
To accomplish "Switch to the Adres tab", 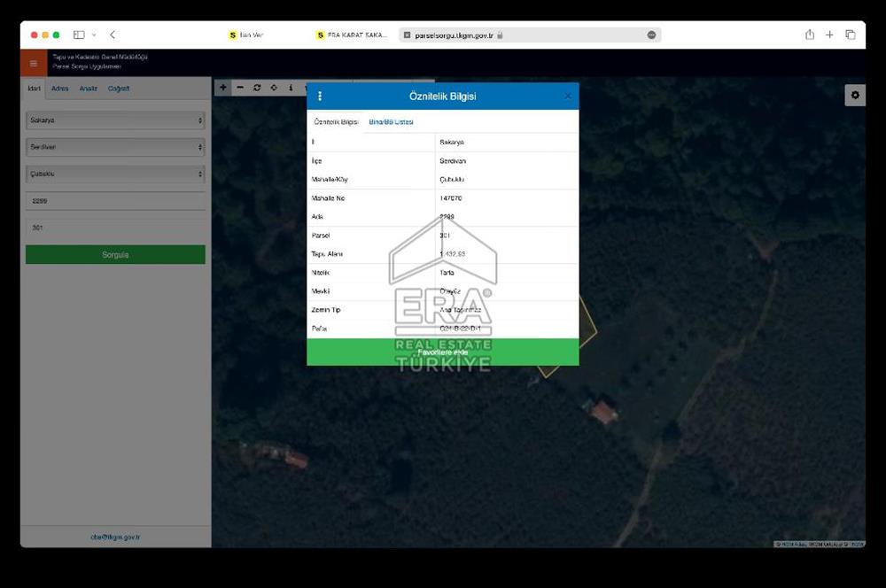I will tap(59, 89).
